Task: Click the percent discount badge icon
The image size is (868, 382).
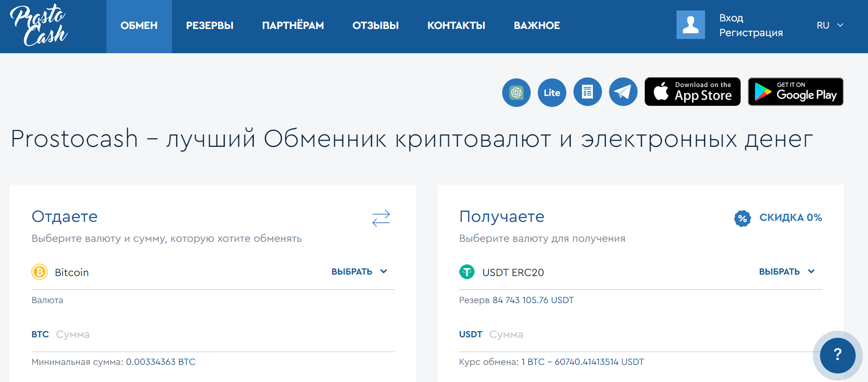Action: [743, 218]
